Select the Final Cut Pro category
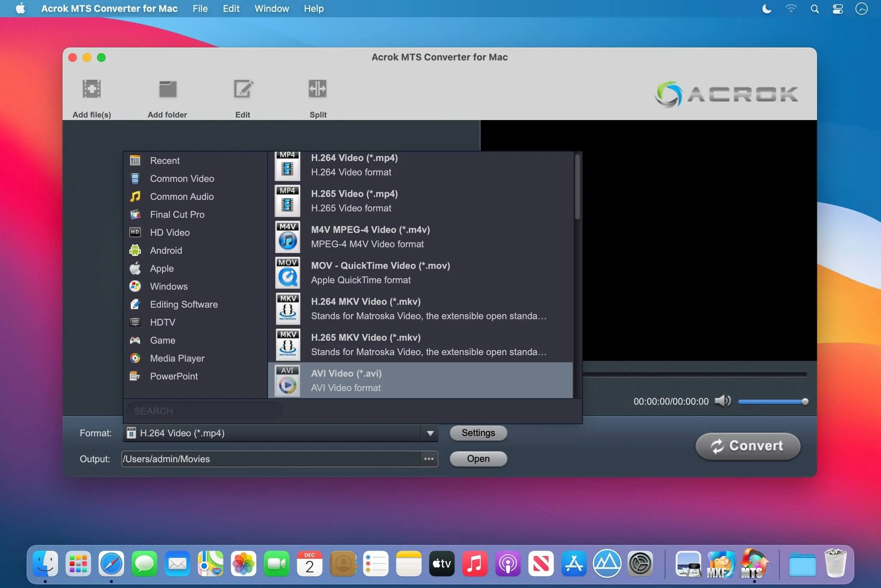Image resolution: width=881 pixels, height=588 pixels. click(177, 215)
